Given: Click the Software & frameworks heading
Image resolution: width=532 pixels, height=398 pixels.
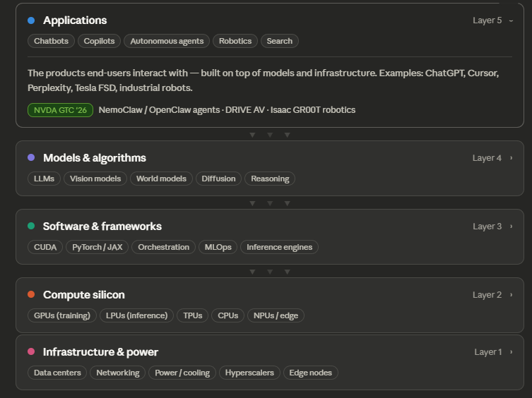Looking at the screenshot, I should coord(102,227).
